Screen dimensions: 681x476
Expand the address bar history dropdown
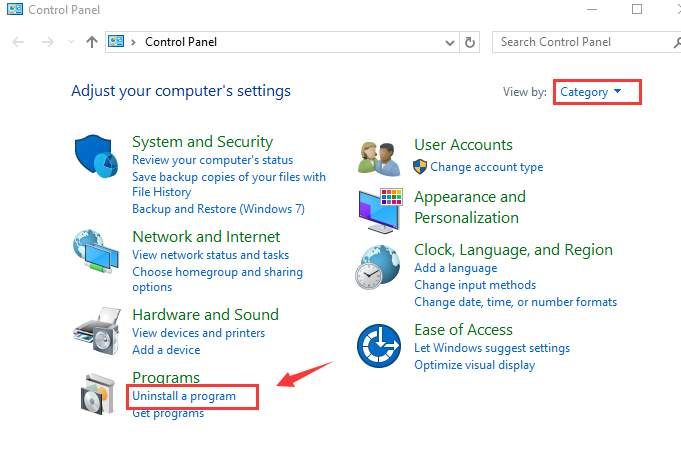point(450,42)
